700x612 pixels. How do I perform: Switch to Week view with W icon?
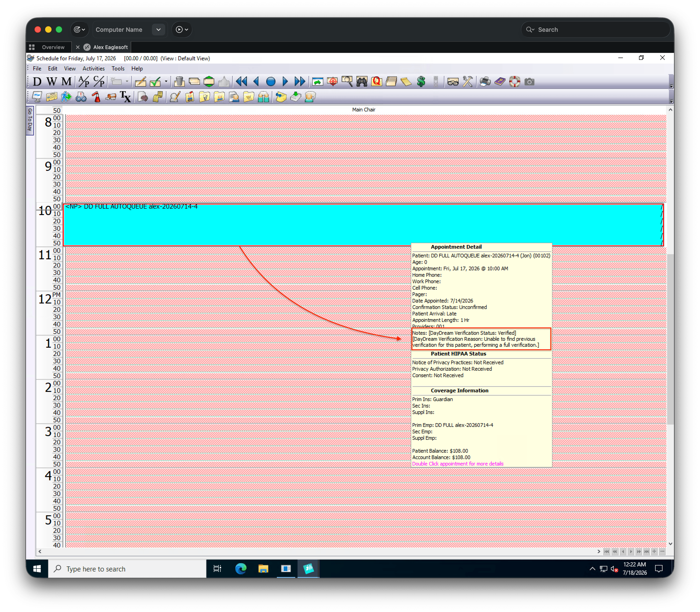click(52, 82)
